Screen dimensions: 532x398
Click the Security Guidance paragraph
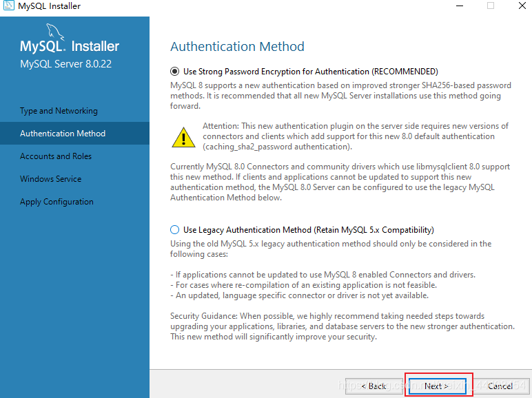[x=342, y=326]
